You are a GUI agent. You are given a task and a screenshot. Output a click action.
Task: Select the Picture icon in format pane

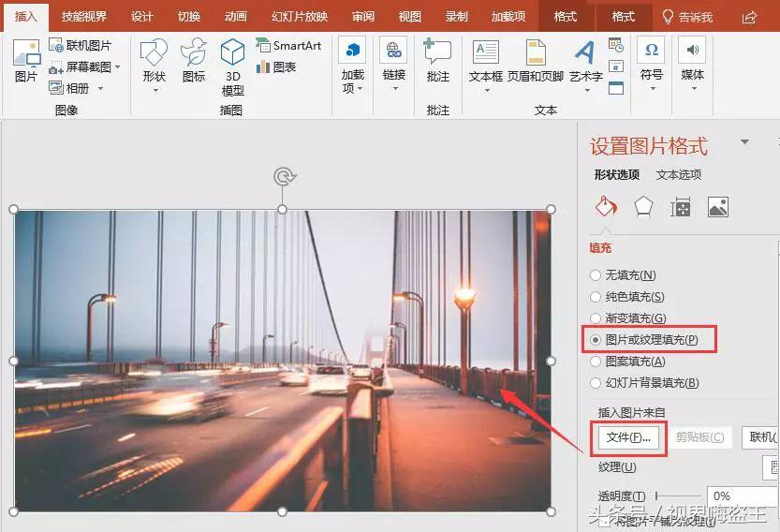coord(718,207)
